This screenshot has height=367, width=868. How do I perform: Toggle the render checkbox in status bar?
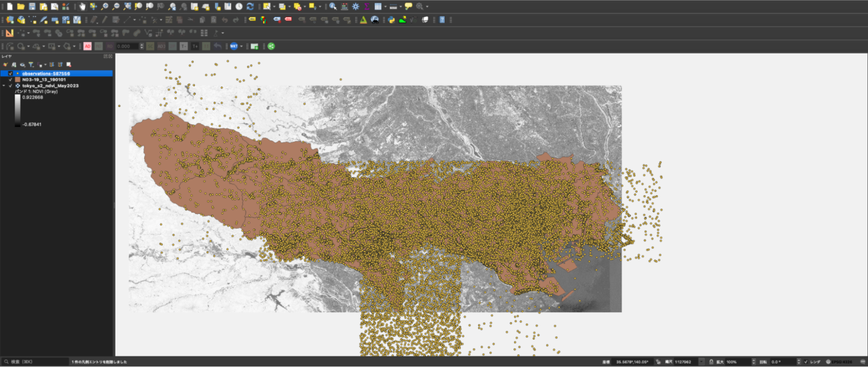[x=806, y=362]
